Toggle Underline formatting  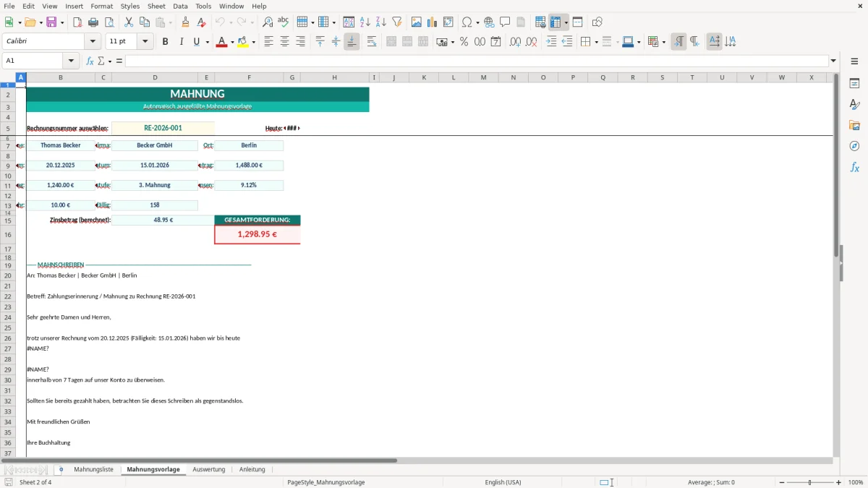click(x=196, y=42)
